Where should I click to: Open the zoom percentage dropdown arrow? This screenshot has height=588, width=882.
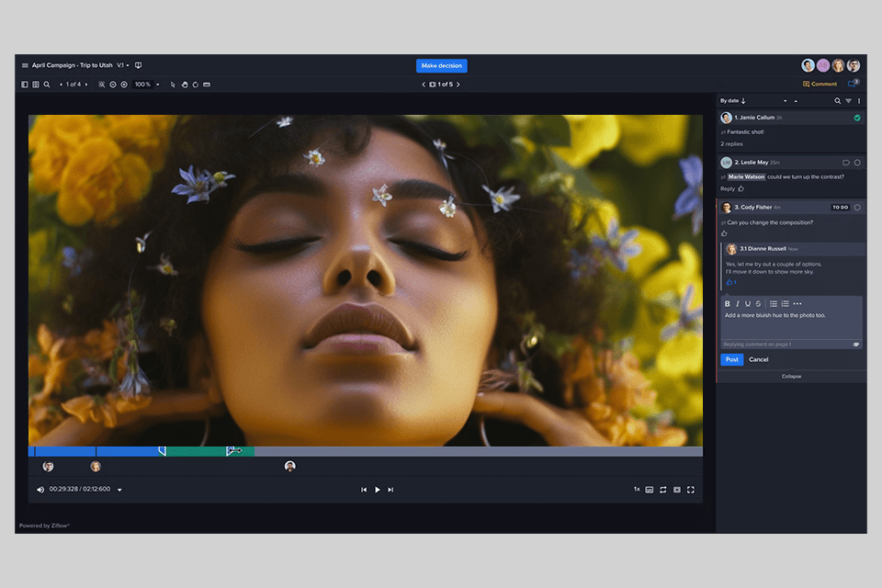coord(157,85)
